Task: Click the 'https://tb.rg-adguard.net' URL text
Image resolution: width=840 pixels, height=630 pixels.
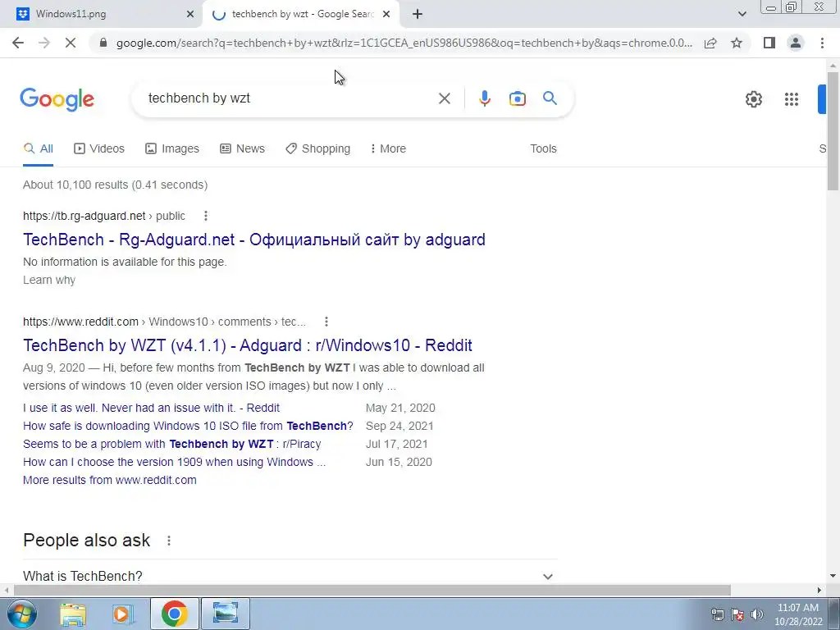Action: click(84, 216)
